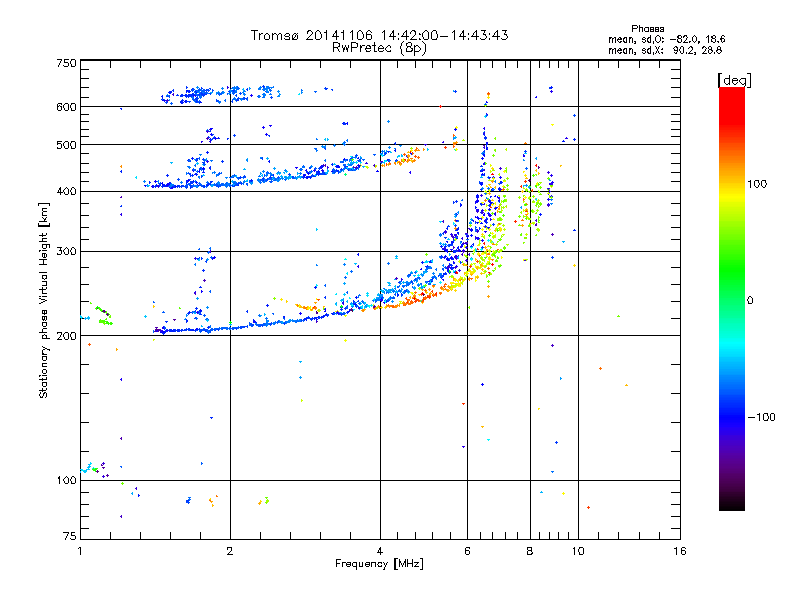The image size is (800, 600).
Task: Click the y-axis "750" tick label
Action: point(66,63)
